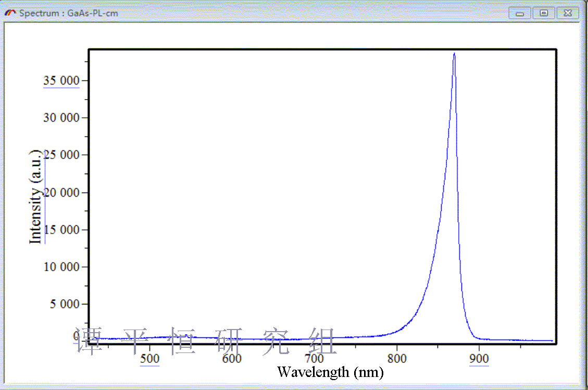The width and height of the screenshot is (588, 390).
Task: Click the 10 000 intensity tick label
Action: tap(61, 267)
